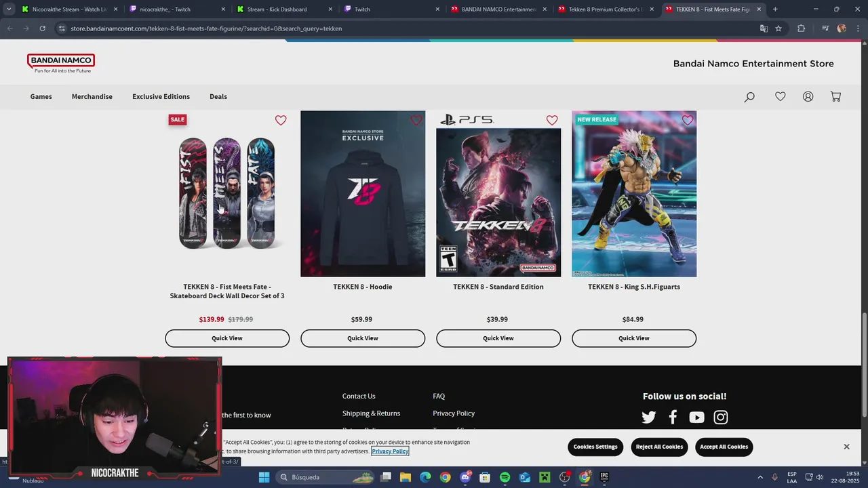Click Cookies Settings button

click(x=595, y=447)
